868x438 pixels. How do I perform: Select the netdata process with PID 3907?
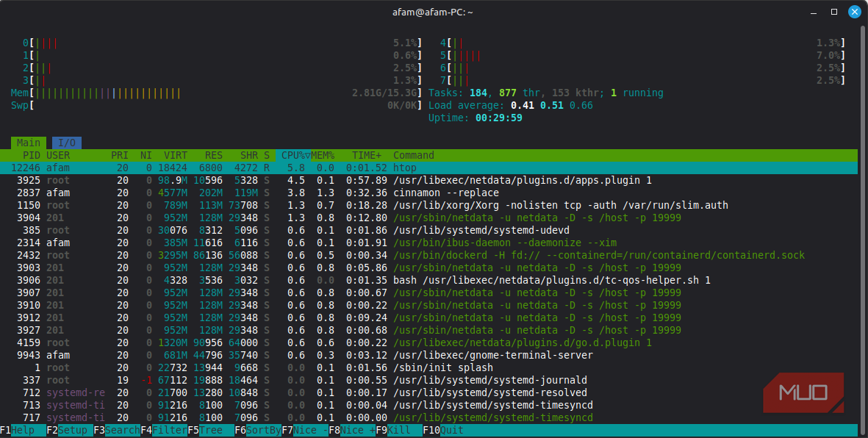(429, 293)
